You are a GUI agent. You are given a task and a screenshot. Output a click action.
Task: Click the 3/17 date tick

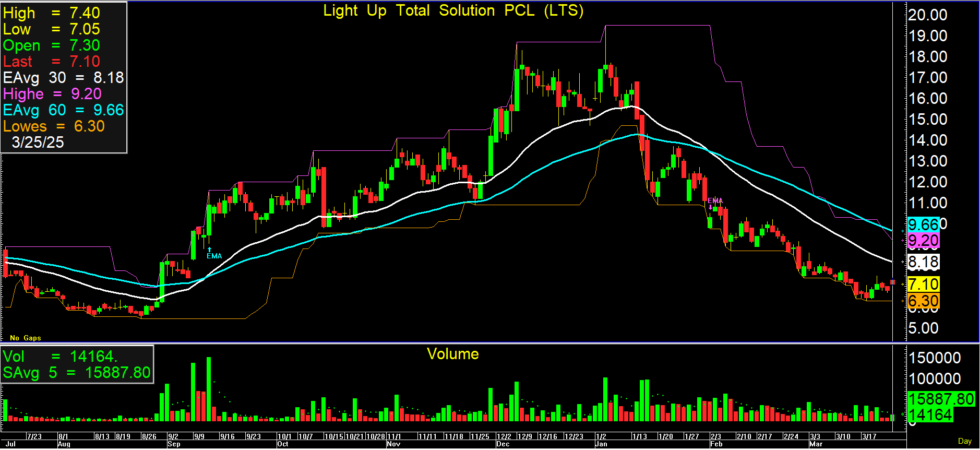pyautogui.click(x=869, y=436)
